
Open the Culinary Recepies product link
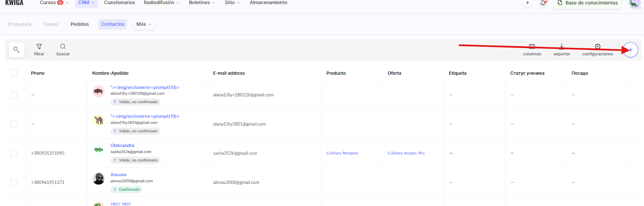click(x=342, y=153)
